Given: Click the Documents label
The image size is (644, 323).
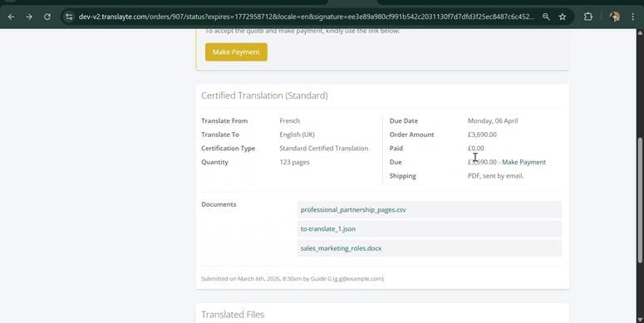Looking at the screenshot, I should 219,204.
